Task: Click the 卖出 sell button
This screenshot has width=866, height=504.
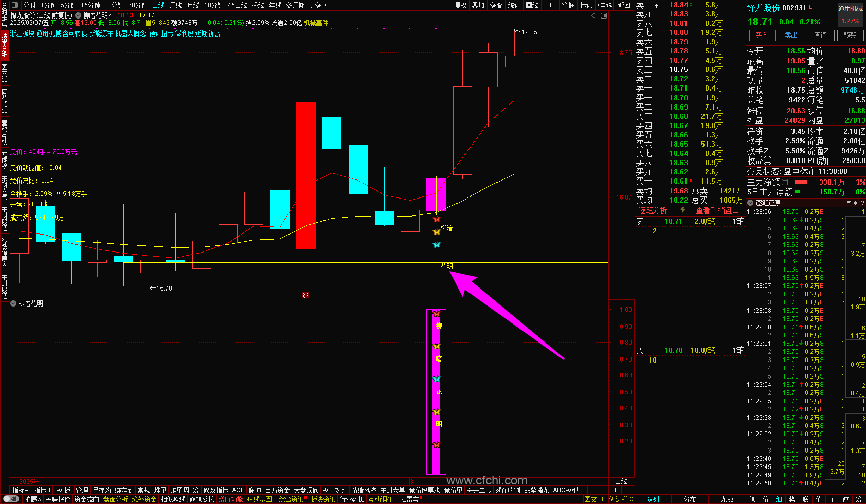Action: pos(791,35)
